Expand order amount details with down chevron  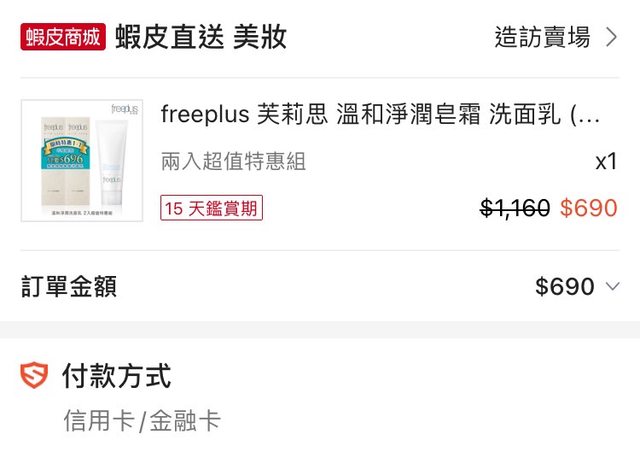(x=613, y=287)
